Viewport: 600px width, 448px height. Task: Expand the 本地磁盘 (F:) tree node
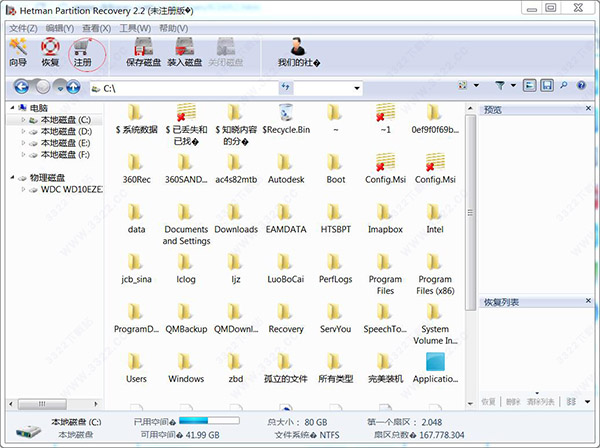23,155
